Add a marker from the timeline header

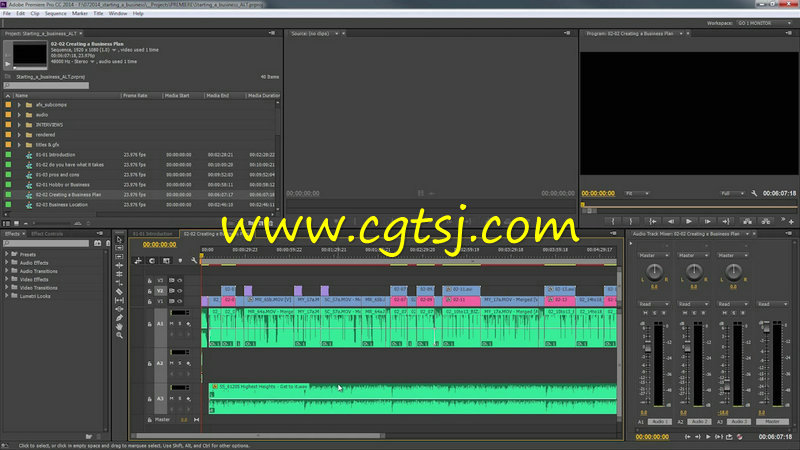(x=180, y=261)
